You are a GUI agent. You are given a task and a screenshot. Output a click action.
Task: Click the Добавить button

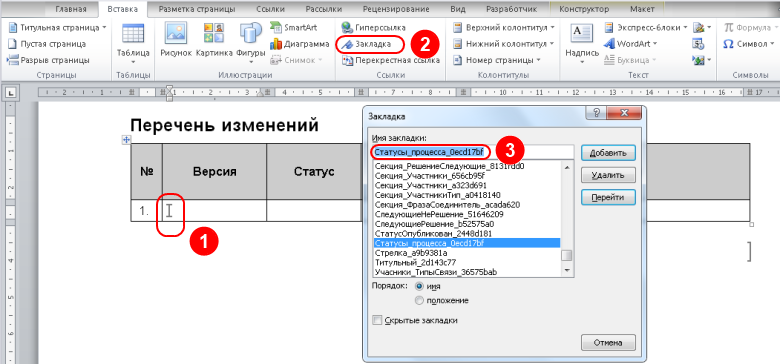pyautogui.click(x=609, y=153)
